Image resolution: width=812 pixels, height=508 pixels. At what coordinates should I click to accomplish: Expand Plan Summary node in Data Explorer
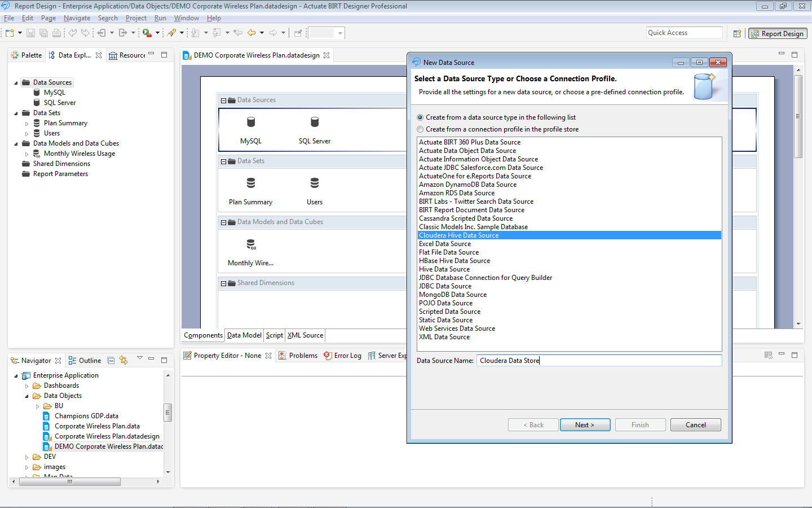[x=27, y=124]
